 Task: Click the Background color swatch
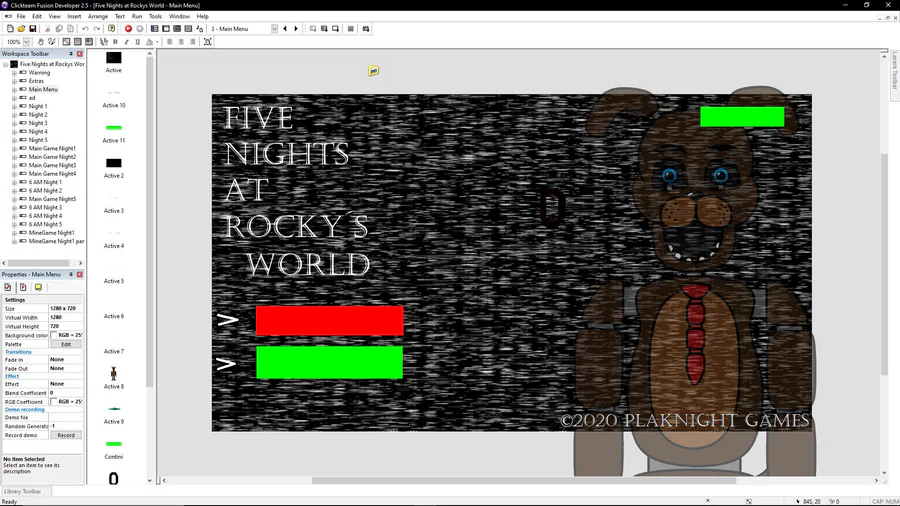(54, 335)
